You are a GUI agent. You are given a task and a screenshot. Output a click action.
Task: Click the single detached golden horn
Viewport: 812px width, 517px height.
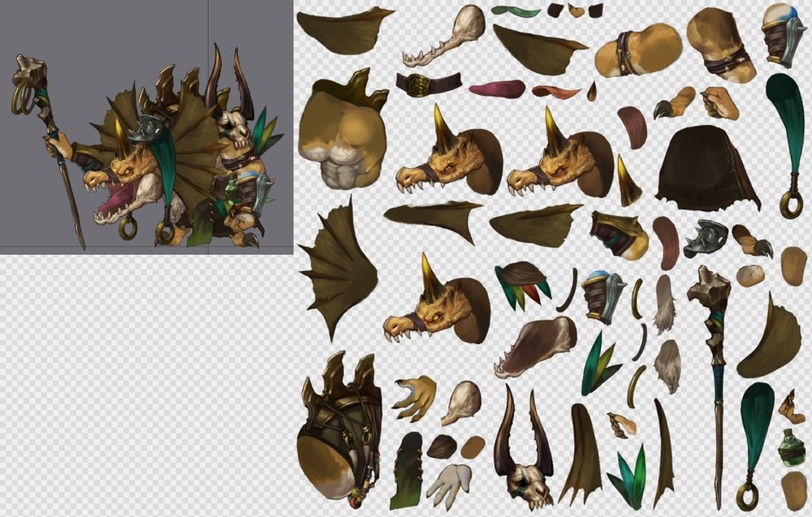click(628, 182)
